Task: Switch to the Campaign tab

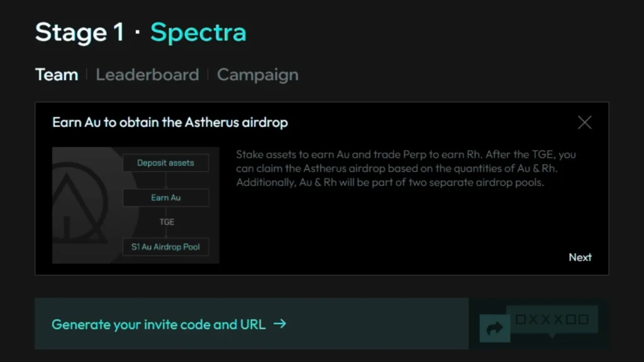Action: pyautogui.click(x=257, y=75)
